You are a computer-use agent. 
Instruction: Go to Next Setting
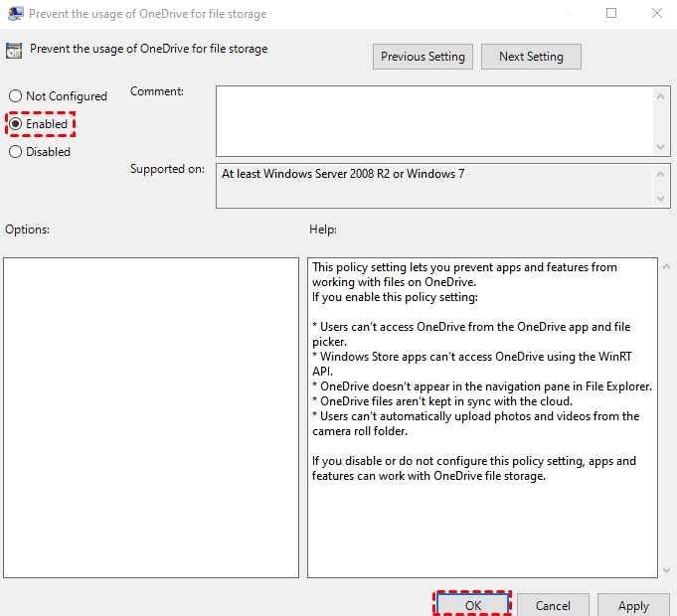[x=531, y=57]
